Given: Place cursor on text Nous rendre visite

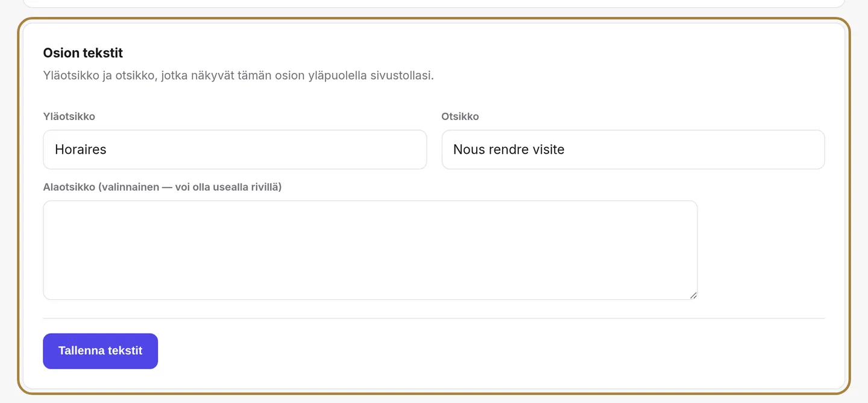Looking at the screenshot, I should pos(509,150).
